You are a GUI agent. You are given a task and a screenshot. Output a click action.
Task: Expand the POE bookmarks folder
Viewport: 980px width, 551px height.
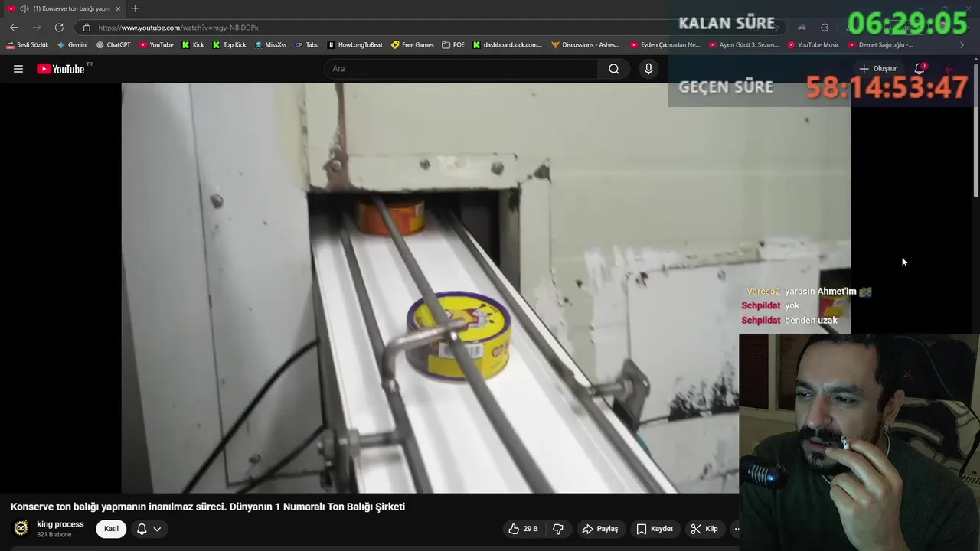tap(453, 45)
